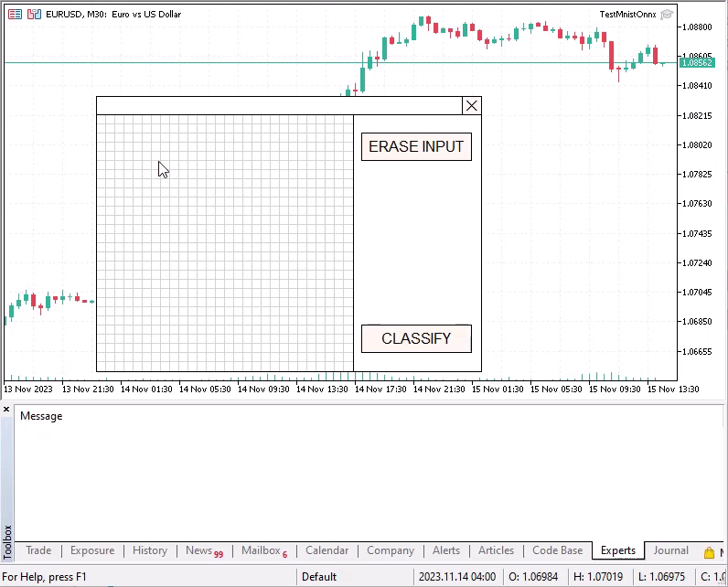Go to the Code Base tab
The width and height of the screenshot is (728, 587).
[x=557, y=550]
